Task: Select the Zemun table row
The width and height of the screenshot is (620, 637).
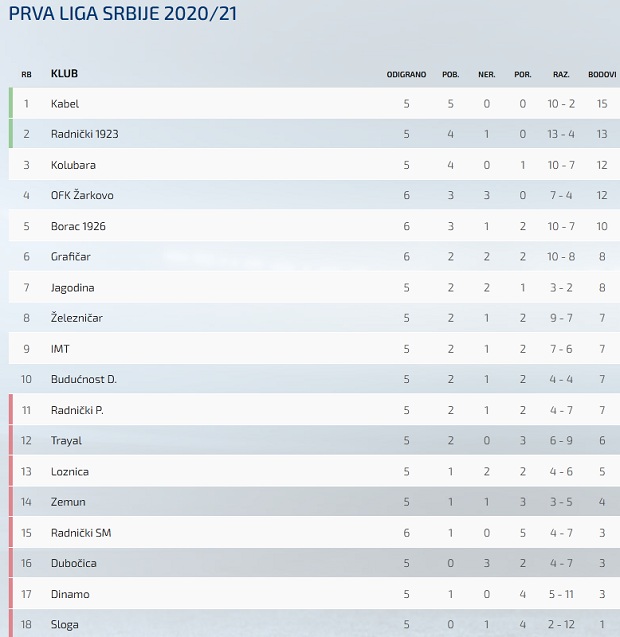Action: (x=314, y=502)
